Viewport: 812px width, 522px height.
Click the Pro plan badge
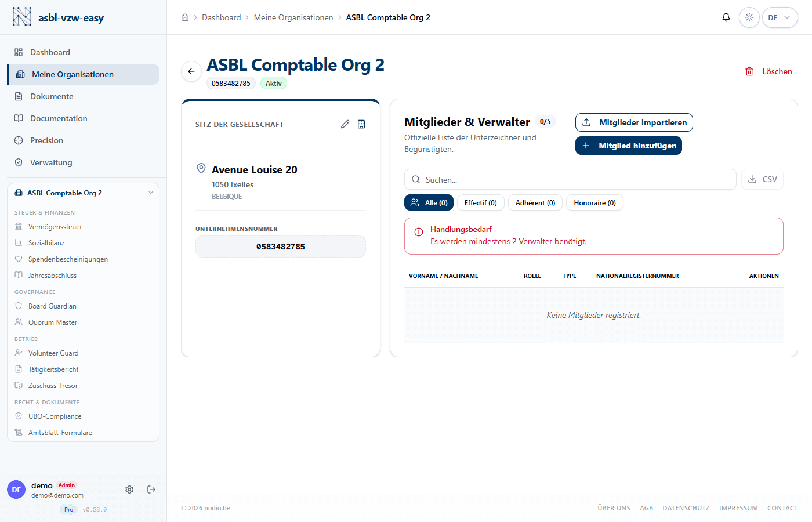69,510
